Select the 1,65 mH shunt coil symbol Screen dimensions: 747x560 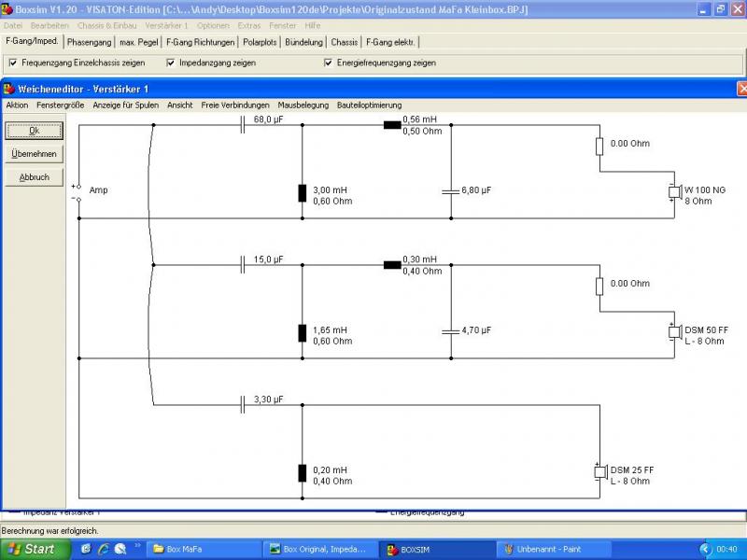coord(302,333)
